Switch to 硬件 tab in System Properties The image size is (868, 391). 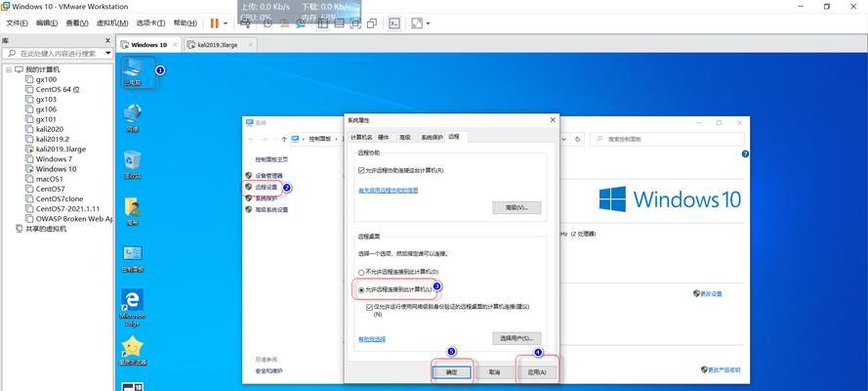(x=384, y=138)
